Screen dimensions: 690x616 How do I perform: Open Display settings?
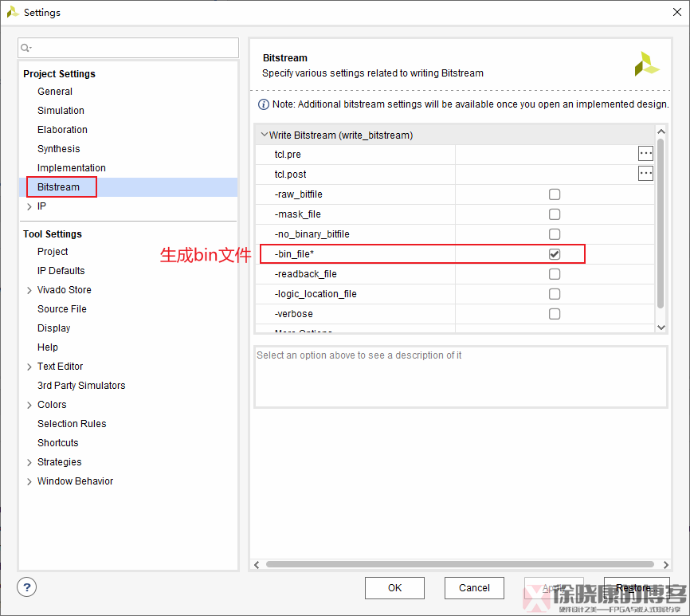(x=53, y=328)
